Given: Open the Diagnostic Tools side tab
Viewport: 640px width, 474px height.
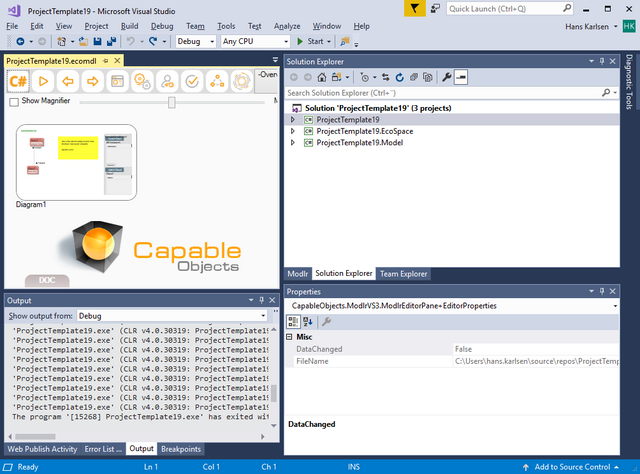Looking at the screenshot, I should point(629,82).
